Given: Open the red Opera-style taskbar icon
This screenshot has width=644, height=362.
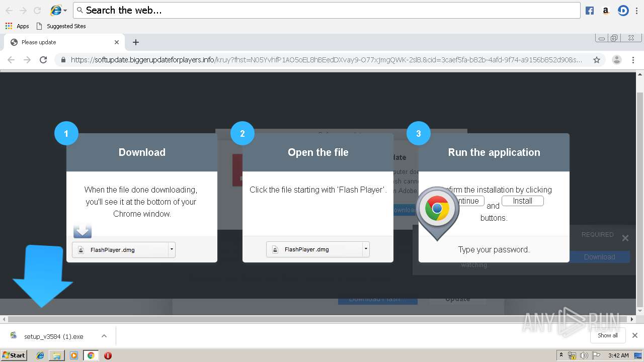Looking at the screenshot, I should pos(108,355).
